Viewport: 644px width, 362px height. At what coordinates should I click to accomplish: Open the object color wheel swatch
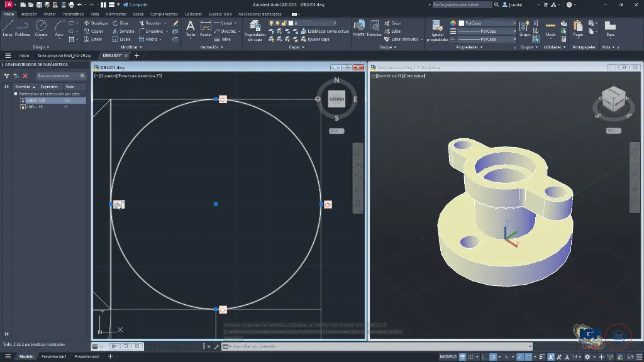click(x=453, y=23)
